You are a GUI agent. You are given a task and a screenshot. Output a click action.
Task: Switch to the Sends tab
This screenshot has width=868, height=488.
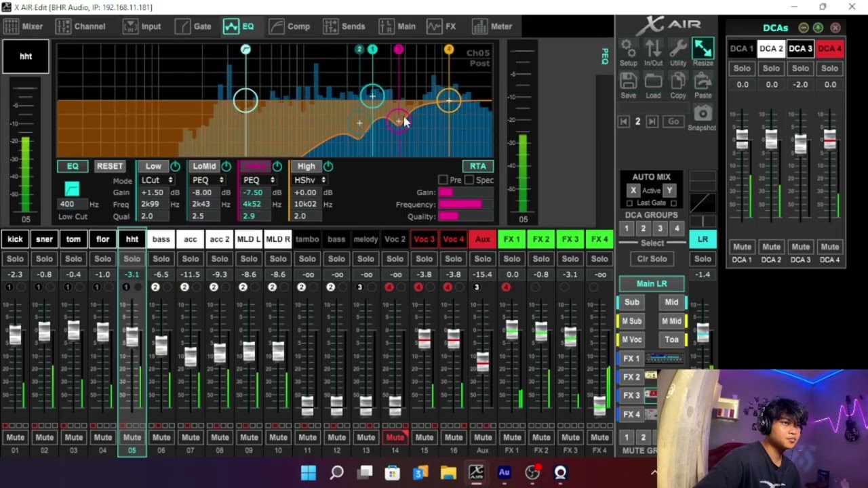[x=344, y=26]
